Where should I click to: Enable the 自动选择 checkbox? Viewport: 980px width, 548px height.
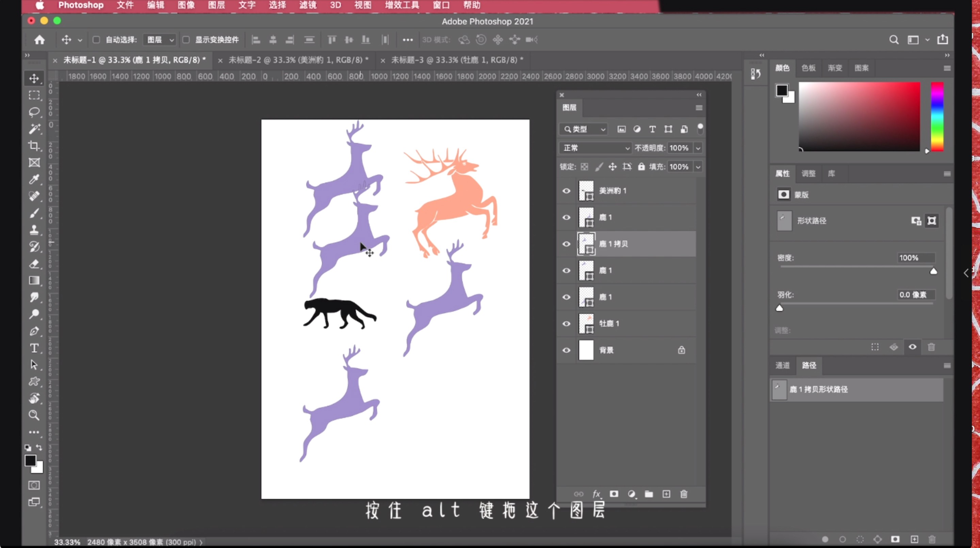pyautogui.click(x=96, y=39)
